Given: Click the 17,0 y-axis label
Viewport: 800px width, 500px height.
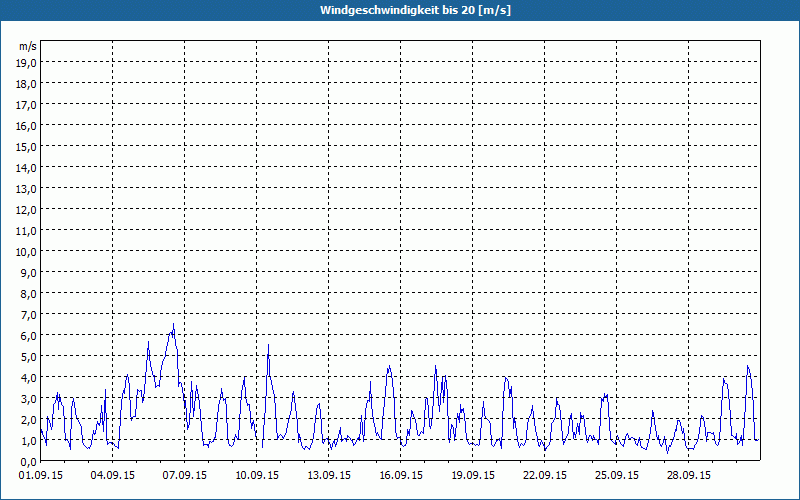Looking at the screenshot, I should [26, 105].
